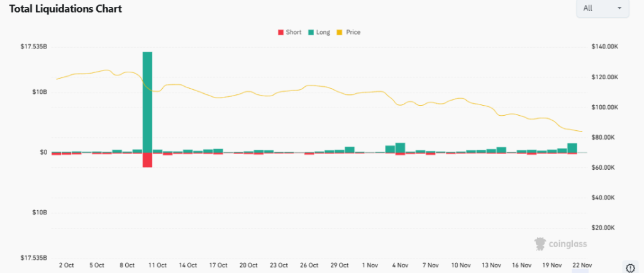Click the green Long legend marker

[x=311, y=32]
